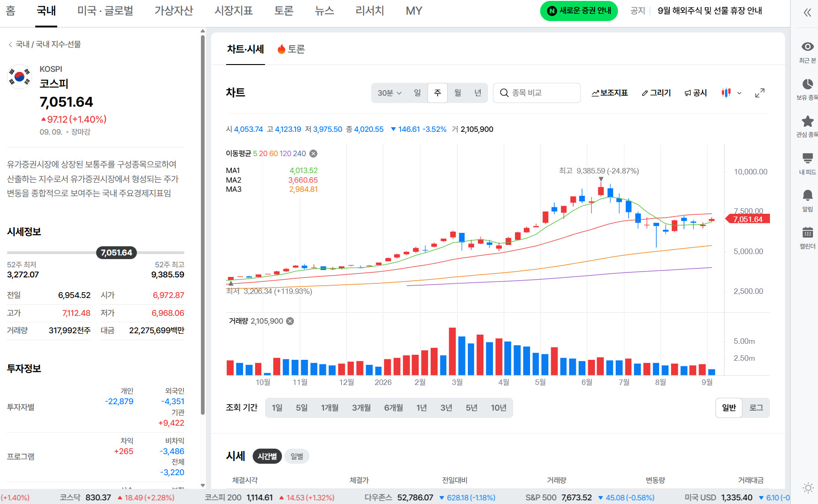Open the 가상자산 top menu
This screenshot has width=818, height=504.
click(x=174, y=11)
